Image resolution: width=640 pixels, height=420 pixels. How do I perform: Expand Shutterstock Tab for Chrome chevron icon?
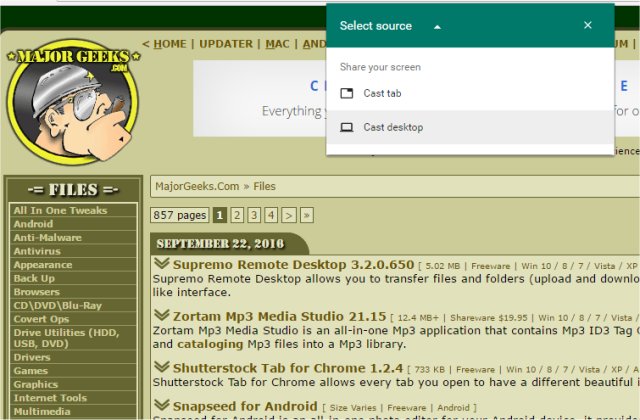click(162, 367)
